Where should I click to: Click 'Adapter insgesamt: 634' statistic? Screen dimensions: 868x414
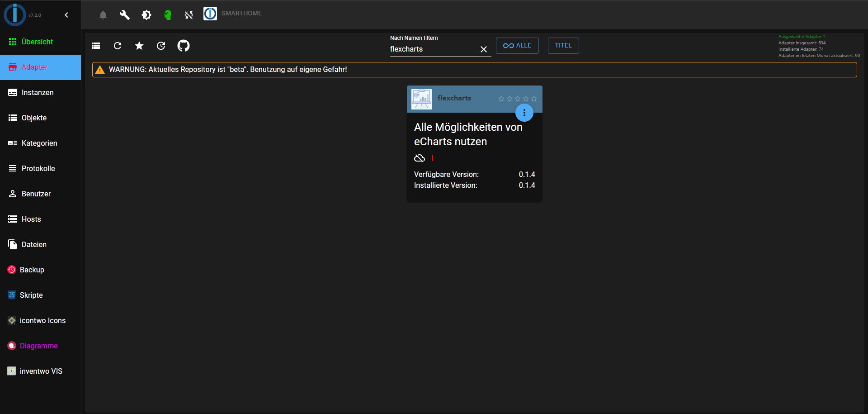pyautogui.click(x=802, y=43)
